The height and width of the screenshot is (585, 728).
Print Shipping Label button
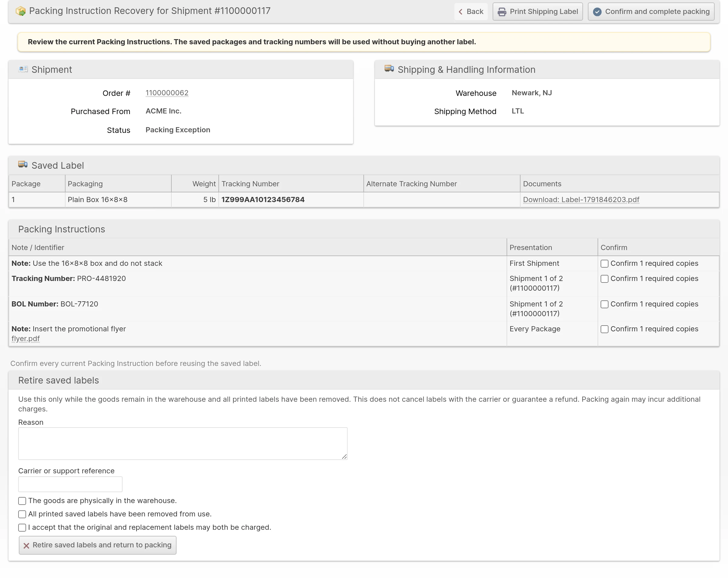[x=538, y=12]
